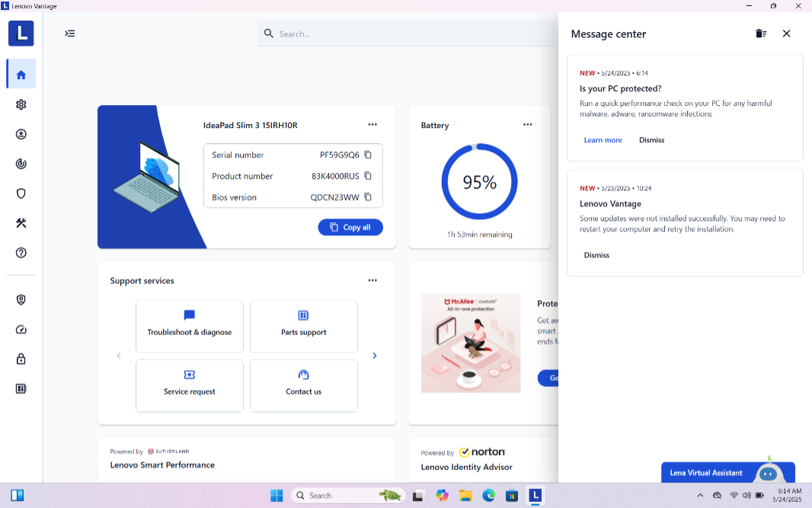This screenshot has height=508, width=812.
Task: Open Device settings gear in sidebar
Action: 21,104
